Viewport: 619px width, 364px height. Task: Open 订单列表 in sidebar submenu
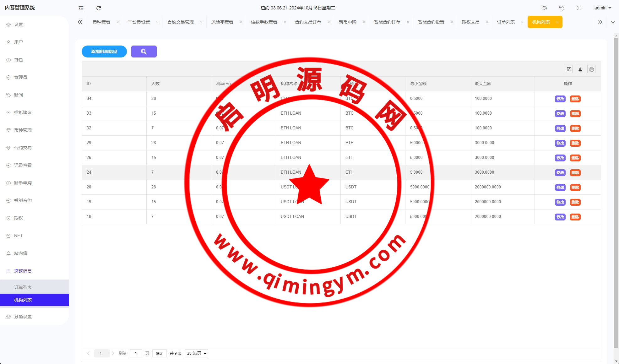[23, 287]
